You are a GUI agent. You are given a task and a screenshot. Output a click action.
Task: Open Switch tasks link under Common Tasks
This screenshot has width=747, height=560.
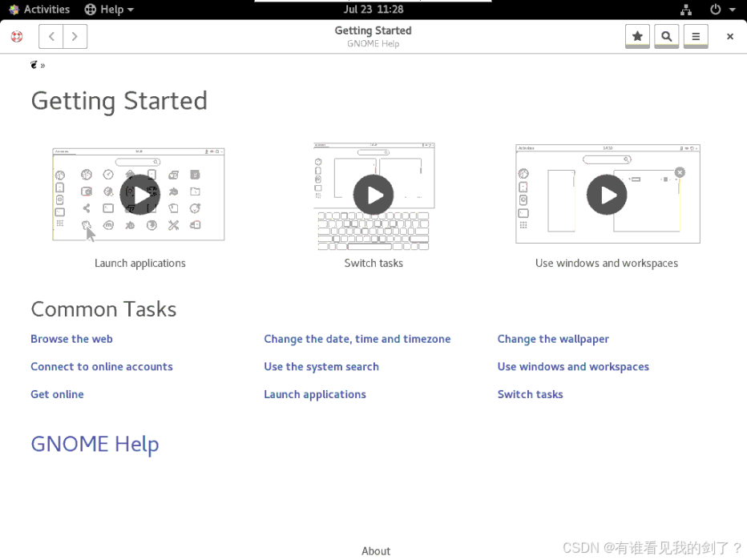click(531, 394)
